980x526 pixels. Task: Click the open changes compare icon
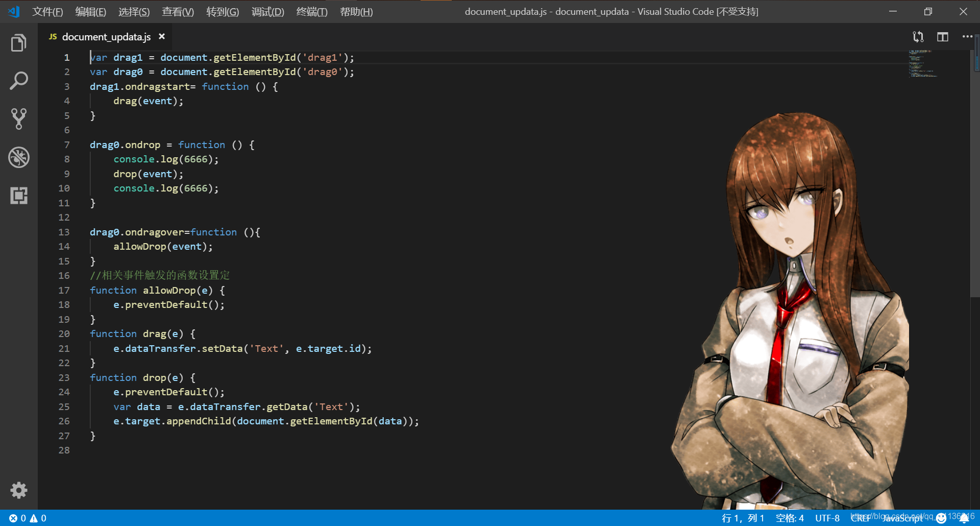point(918,37)
